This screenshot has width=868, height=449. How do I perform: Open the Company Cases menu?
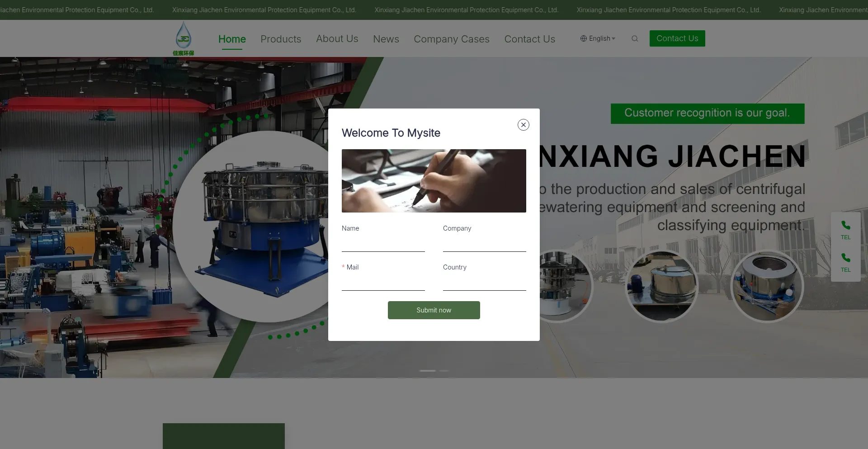pyautogui.click(x=452, y=39)
